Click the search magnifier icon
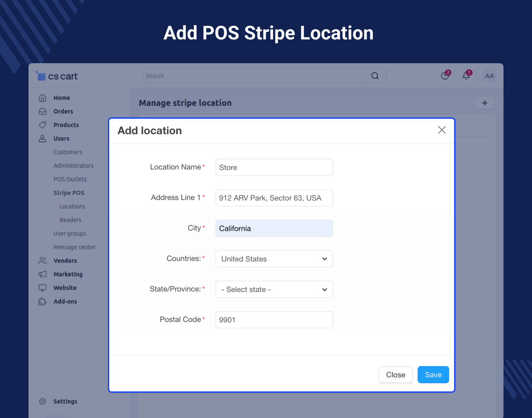Screen dimensions: 532x418 [375, 76]
